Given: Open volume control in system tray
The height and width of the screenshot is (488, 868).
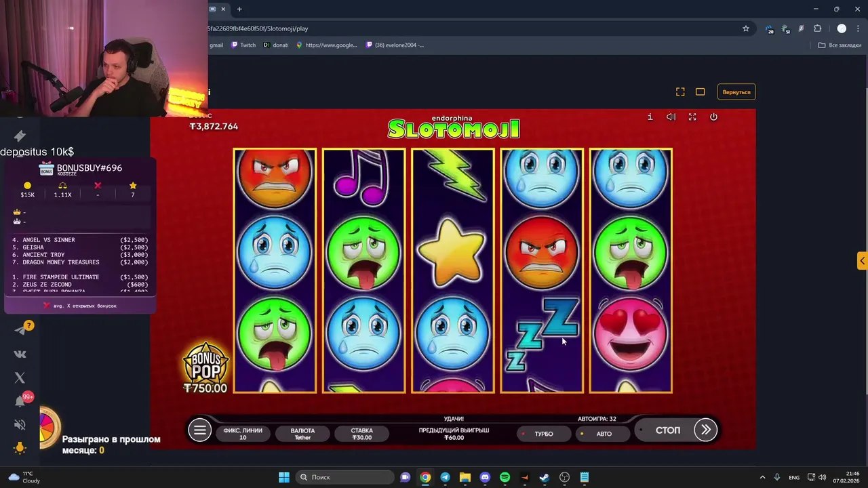Looking at the screenshot, I should [x=822, y=477].
